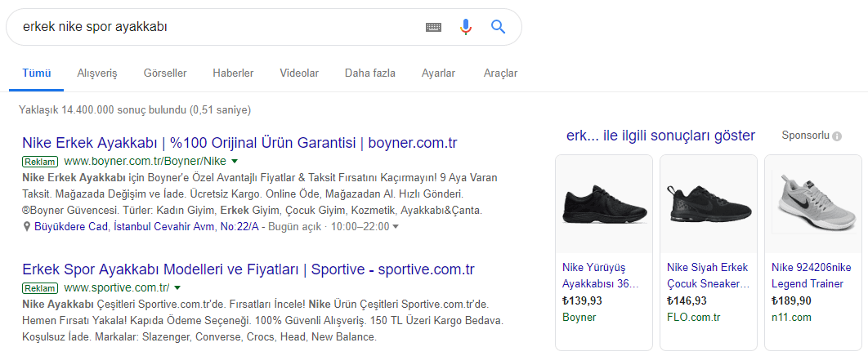Go to the Haberler tab

coord(233,73)
